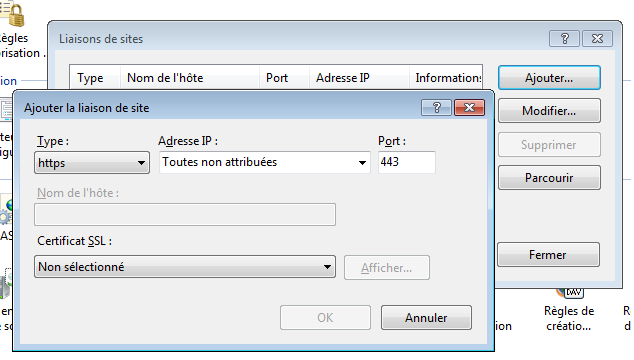Click the Modifier... button
This screenshot has width=634, height=360.
[549, 111]
